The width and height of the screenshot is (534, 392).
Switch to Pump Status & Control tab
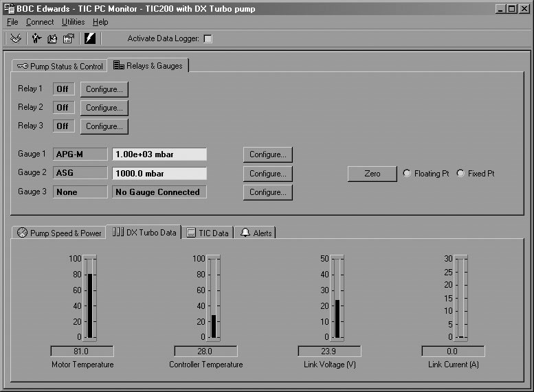coord(60,67)
